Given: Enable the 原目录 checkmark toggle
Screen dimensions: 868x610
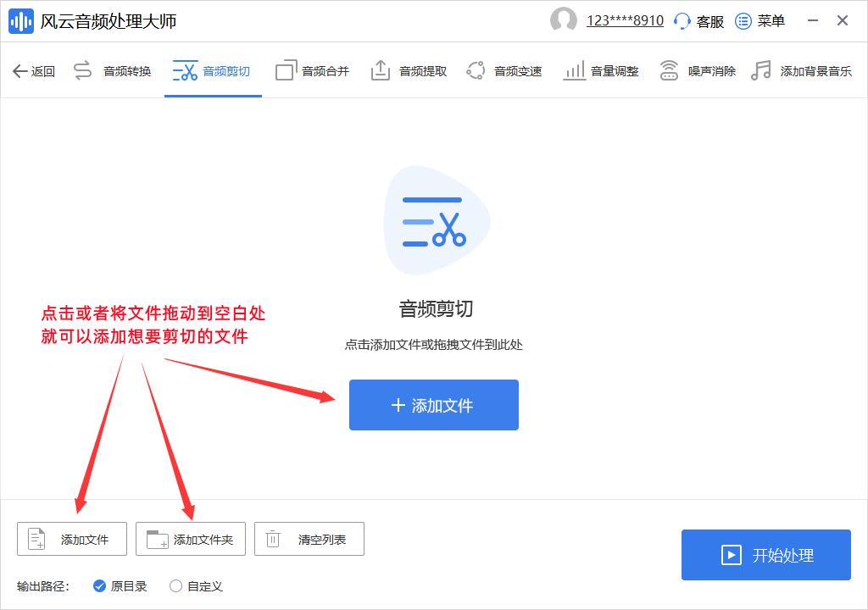Looking at the screenshot, I should pyautogui.click(x=101, y=585).
